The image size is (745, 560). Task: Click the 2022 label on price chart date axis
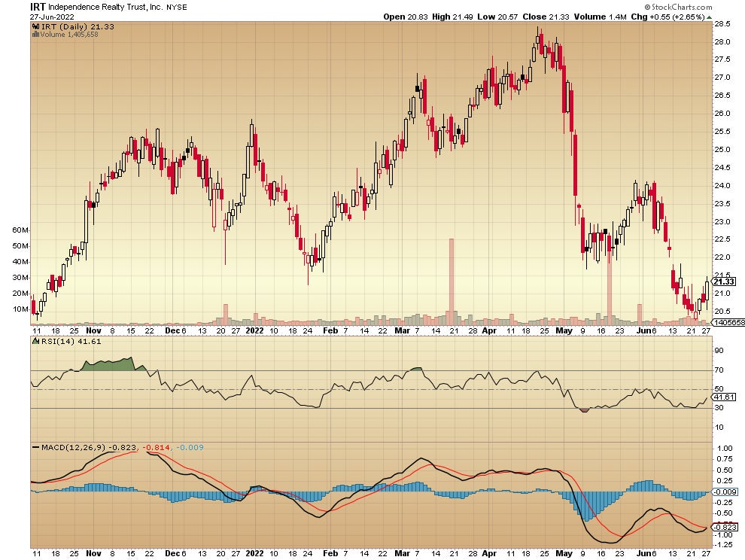pos(254,330)
